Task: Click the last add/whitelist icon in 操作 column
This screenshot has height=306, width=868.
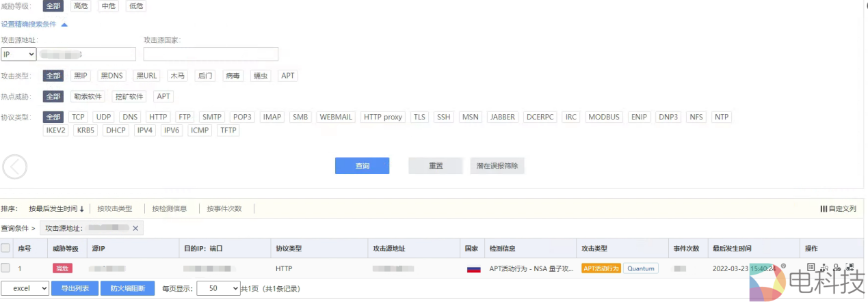Action: point(850,268)
